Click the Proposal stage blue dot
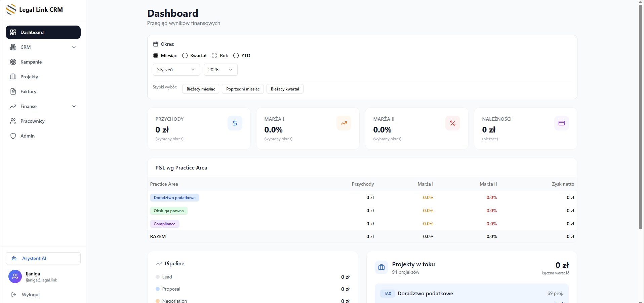The width and height of the screenshot is (644, 303). click(158, 289)
